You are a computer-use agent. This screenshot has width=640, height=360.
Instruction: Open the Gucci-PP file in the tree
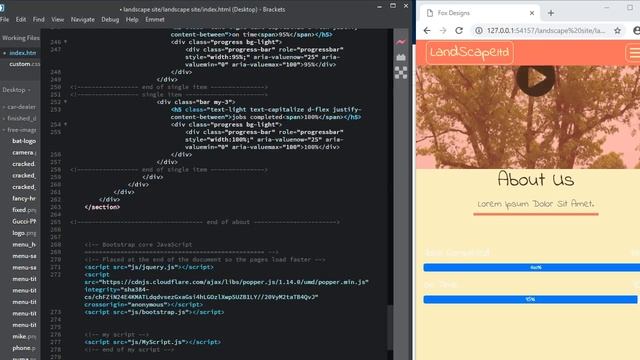pyautogui.click(x=24, y=221)
